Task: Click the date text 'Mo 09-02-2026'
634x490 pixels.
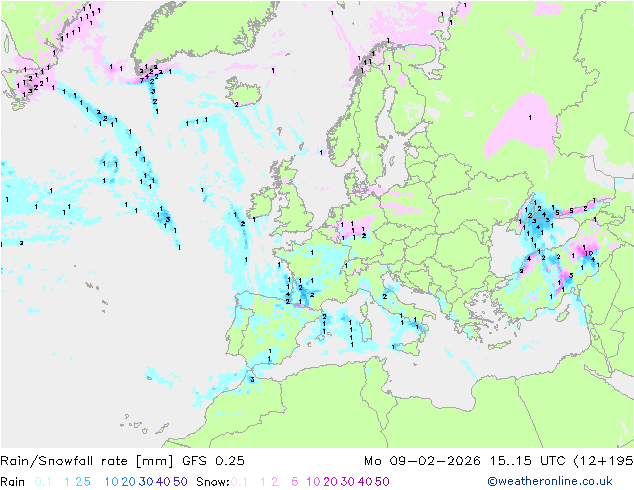Action: tap(422, 461)
